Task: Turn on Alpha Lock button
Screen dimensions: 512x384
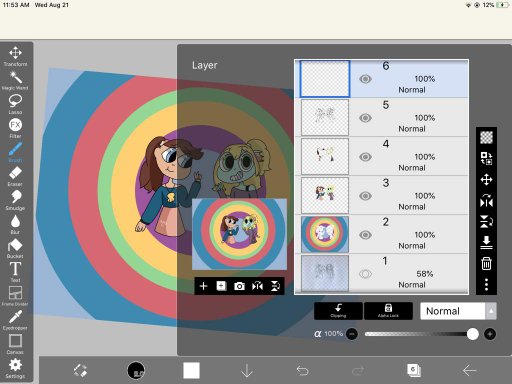Action: [388, 311]
